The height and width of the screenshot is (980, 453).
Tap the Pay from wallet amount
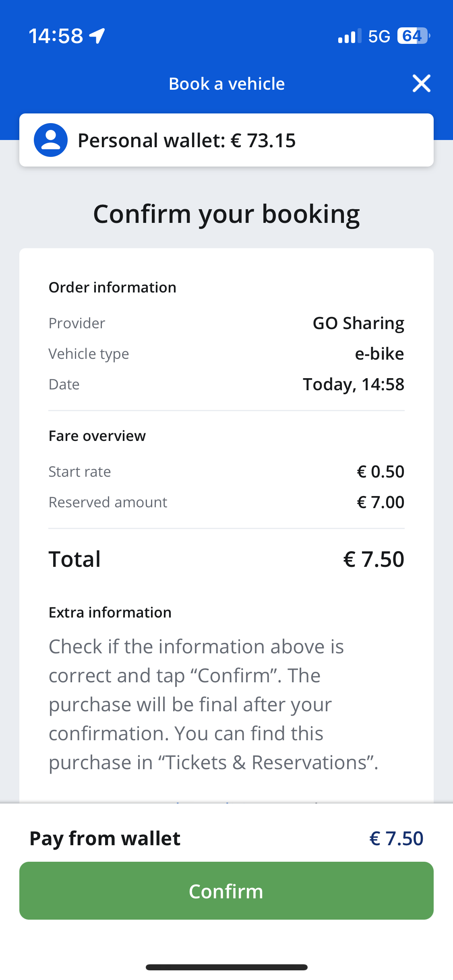(x=396, y=838)
